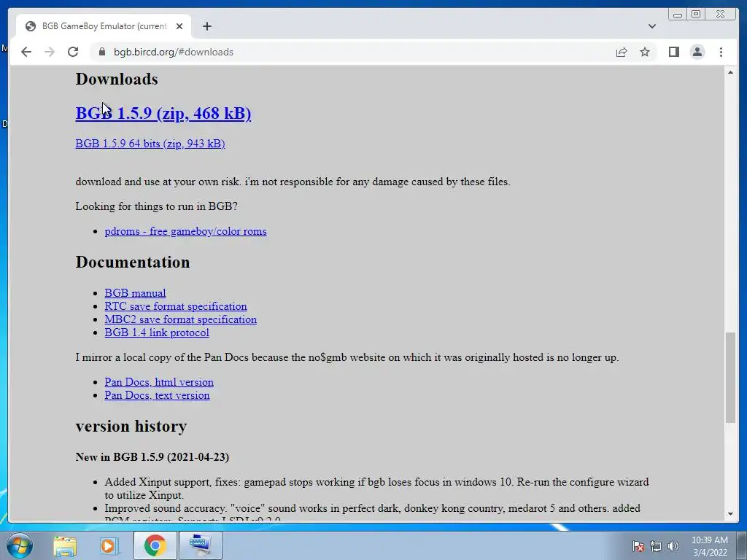The height and width of the screenshot is (560, 747).
Task: Click 'New in BGB 1.5.9 (2021-04-23)' text
Action: pyautogui.click(x=152, y=457)
